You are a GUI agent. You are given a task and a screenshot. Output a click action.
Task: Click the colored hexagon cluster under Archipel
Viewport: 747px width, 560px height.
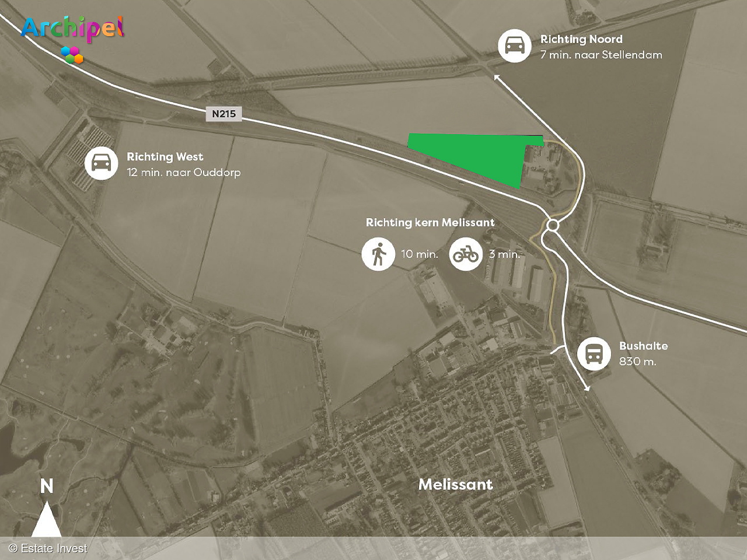[72, 54]
